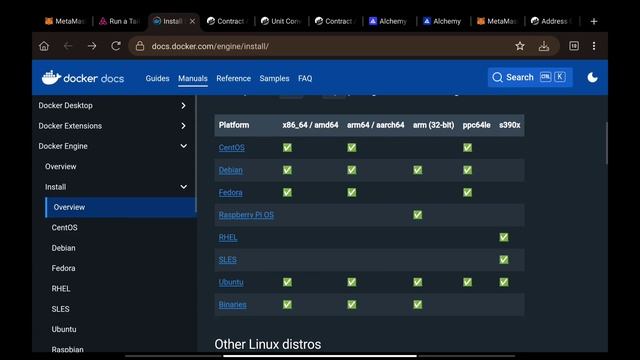Toggle dark mode moon icon
640x360 pixels.
click(x=592, y=78)
